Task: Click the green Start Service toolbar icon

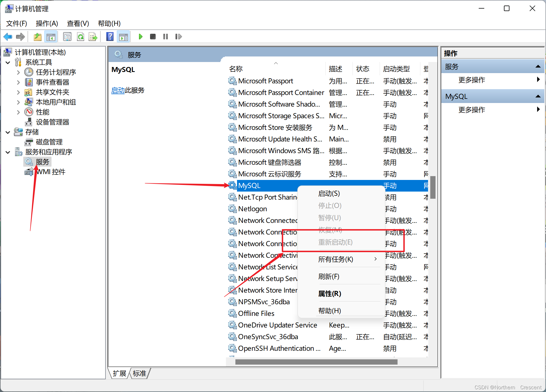Action: 140,37
